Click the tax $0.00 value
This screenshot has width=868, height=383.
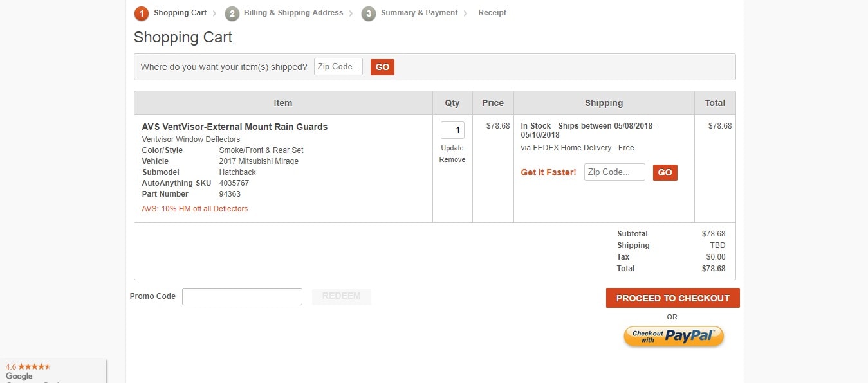(x=716, y=257)
